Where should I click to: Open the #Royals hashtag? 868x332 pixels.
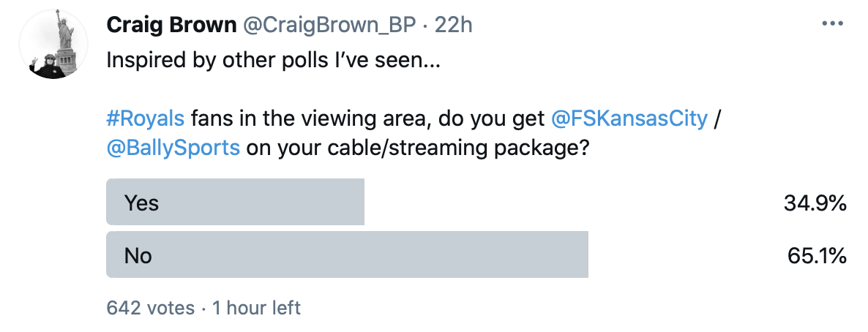click(146, 118)
